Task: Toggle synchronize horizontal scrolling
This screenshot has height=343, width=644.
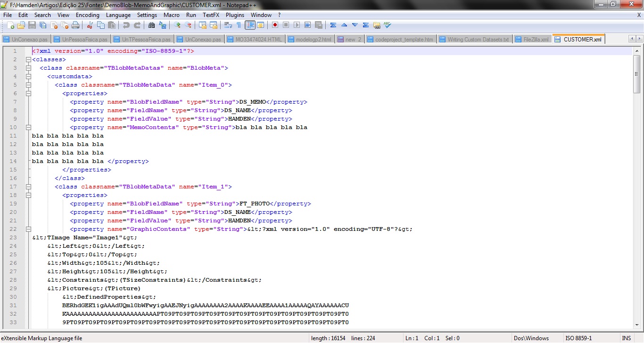Action: tap(214, 25)
